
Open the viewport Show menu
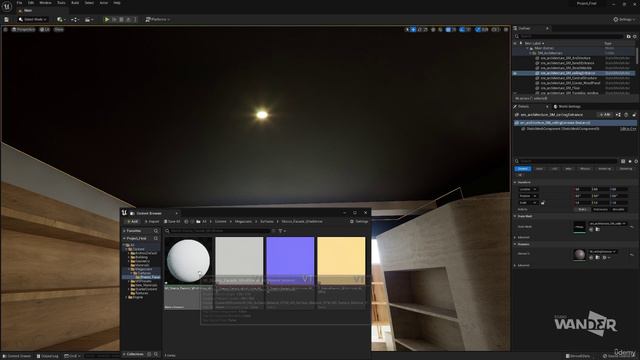click(x=59, y=29)
